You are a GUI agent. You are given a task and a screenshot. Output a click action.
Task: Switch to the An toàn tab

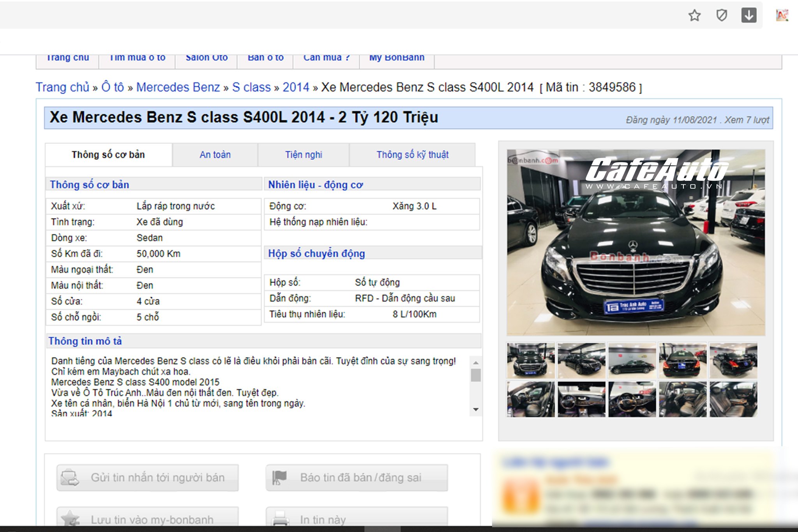tap(215, 155)
